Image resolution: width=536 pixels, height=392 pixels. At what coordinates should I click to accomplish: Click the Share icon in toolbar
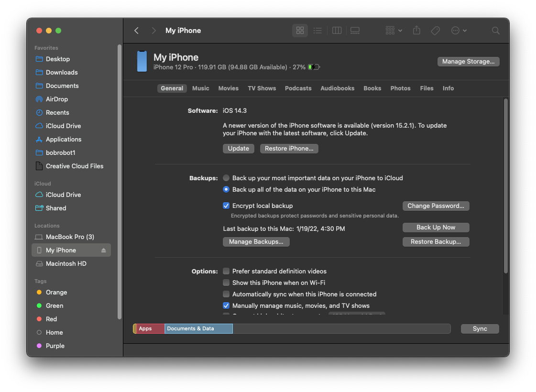[x=416, y=31]
